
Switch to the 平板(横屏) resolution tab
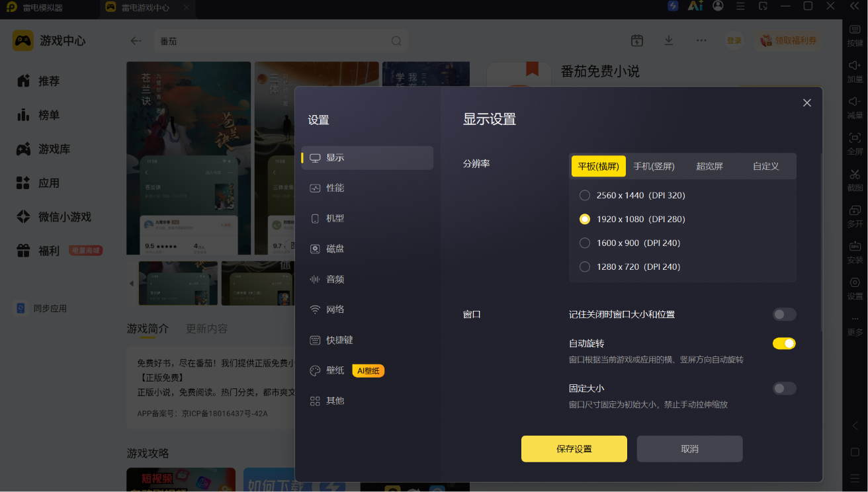click(x=598, y=166)
